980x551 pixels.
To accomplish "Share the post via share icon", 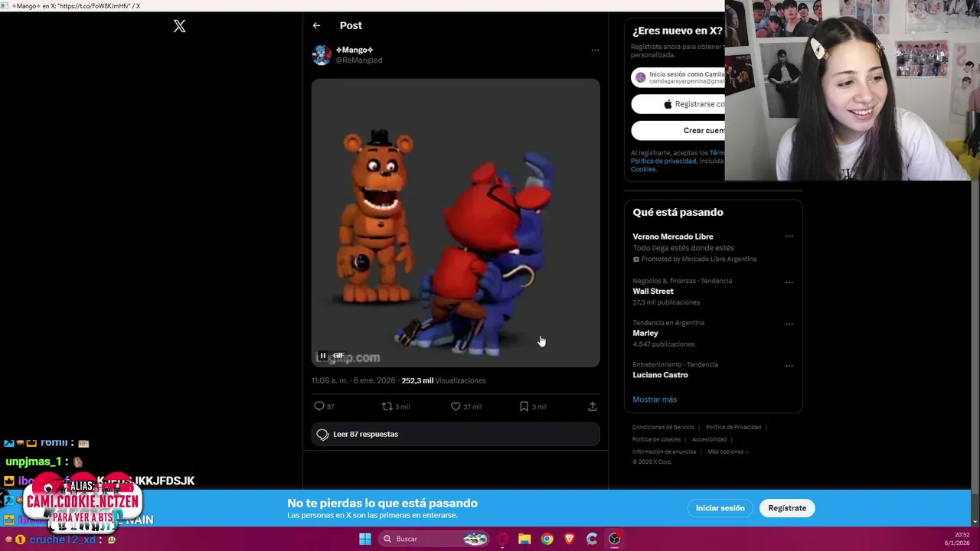I will [x=592, y=406].
